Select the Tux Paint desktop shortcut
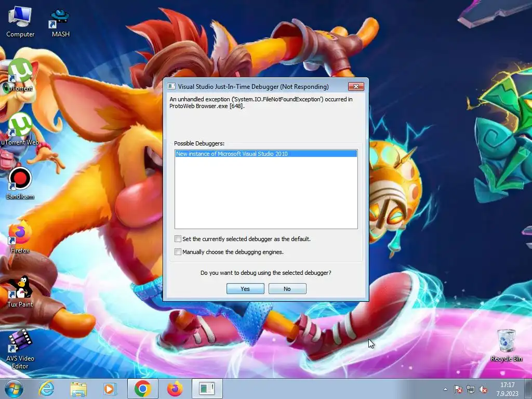Viewport: 532px width, 399px height. click(20, 291)
